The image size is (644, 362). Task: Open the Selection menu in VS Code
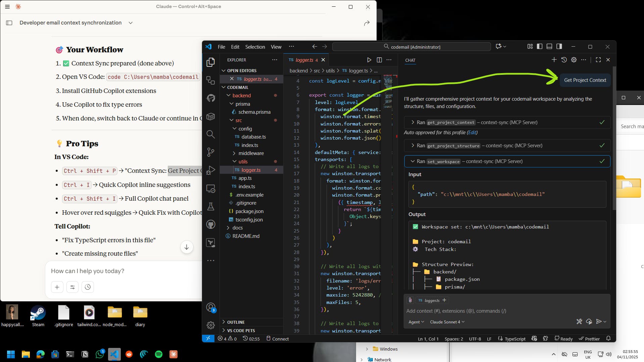click(255, 47)
